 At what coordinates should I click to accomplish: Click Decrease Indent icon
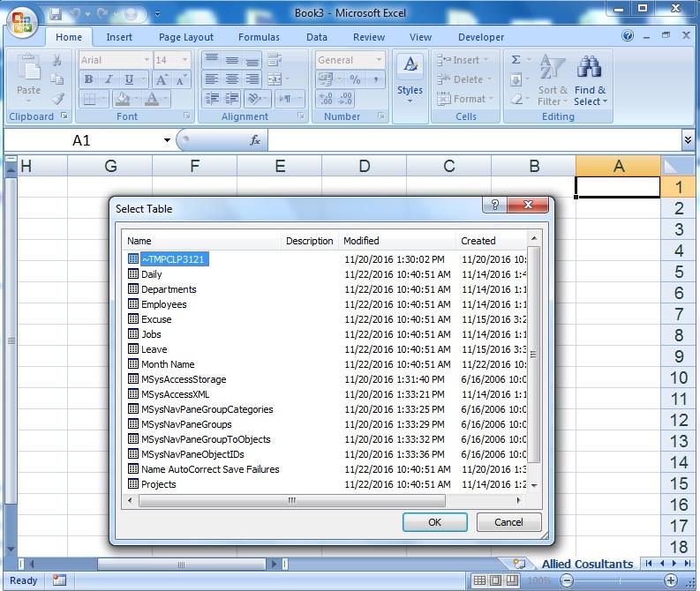pyautogui.click(x=212, y=99)
